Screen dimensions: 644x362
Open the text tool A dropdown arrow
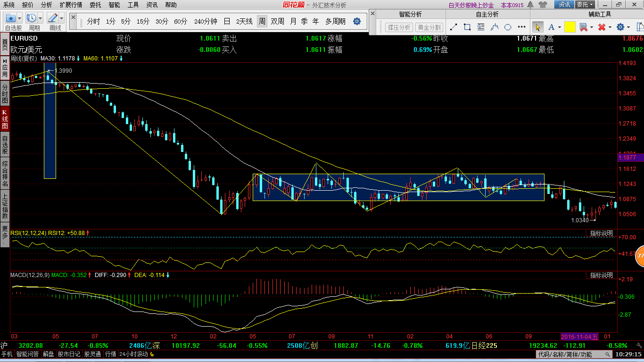click(560, 27)
